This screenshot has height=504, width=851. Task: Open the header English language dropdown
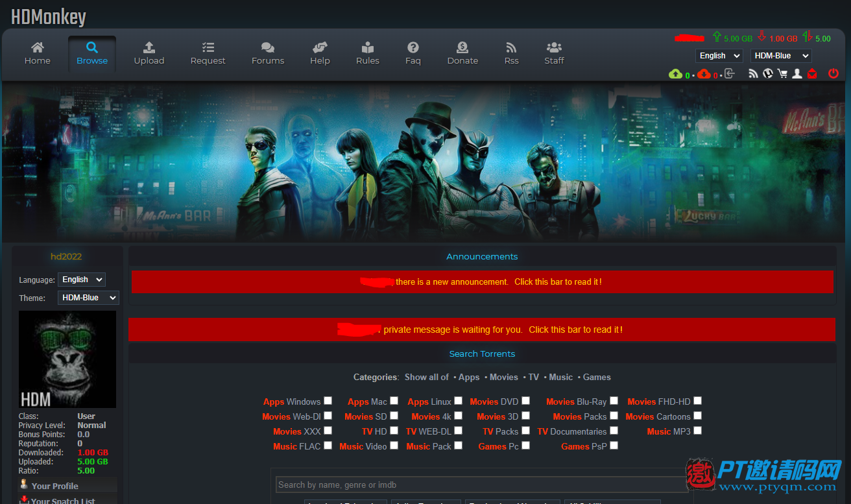pos(719,56)
